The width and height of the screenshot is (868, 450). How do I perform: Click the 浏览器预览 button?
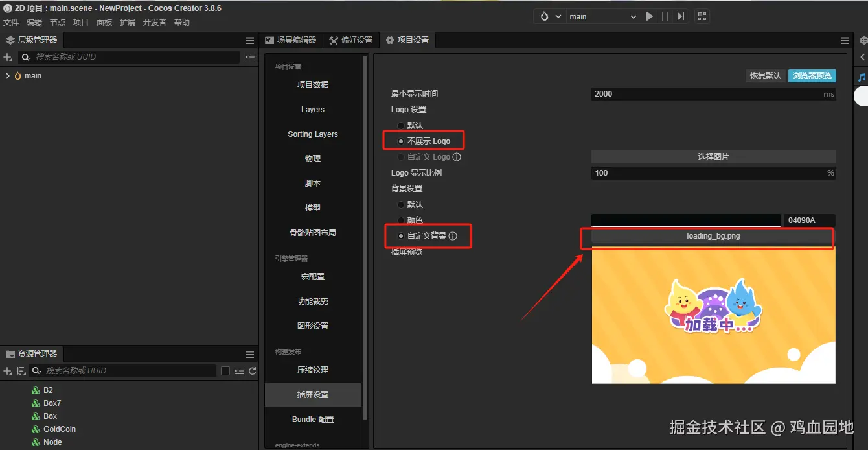(812, 76)
